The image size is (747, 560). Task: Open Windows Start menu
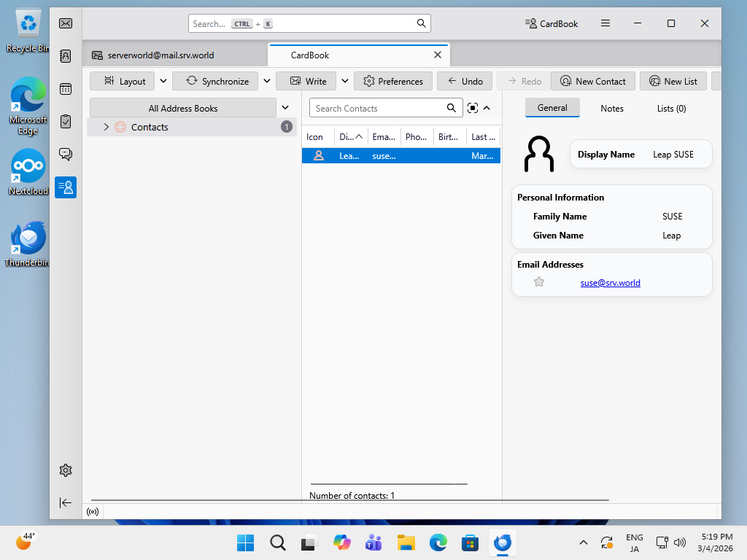(245, 542)
